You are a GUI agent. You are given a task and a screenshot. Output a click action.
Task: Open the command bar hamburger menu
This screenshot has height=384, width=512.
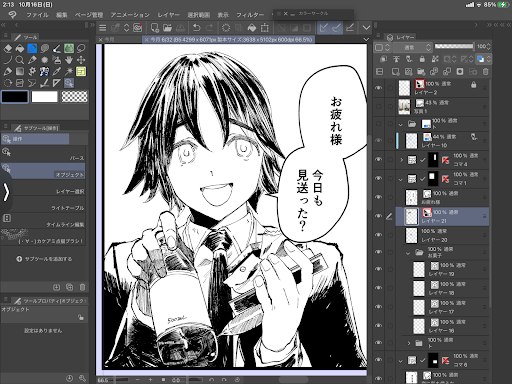click(103, 28)
